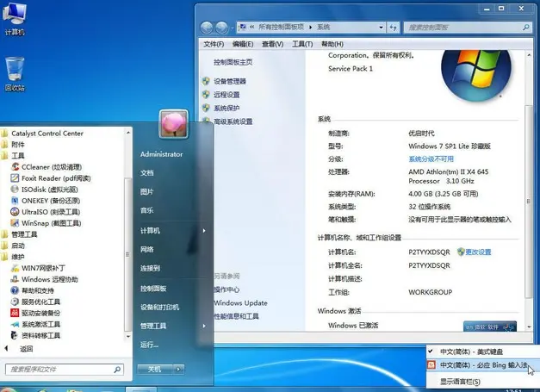This screenshot has height=392, width=540.
Task: Open the 编辑(E) menu
Action: (x=243, y=44)
